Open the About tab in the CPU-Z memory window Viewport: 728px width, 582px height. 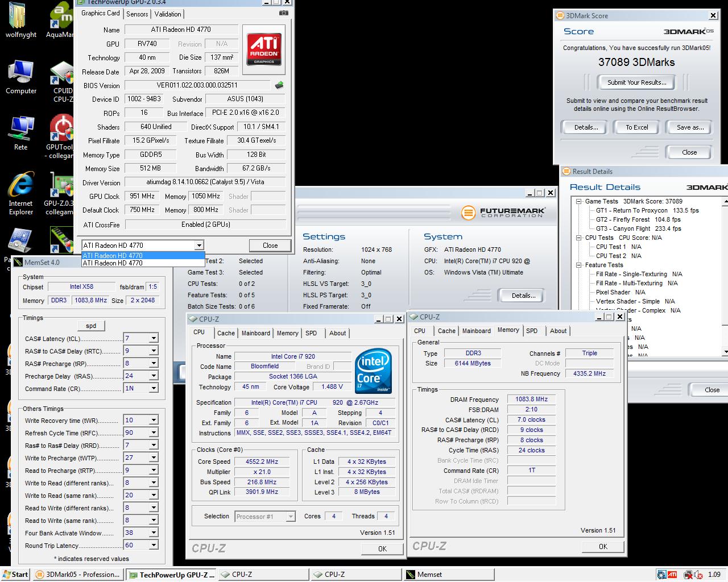558,331
